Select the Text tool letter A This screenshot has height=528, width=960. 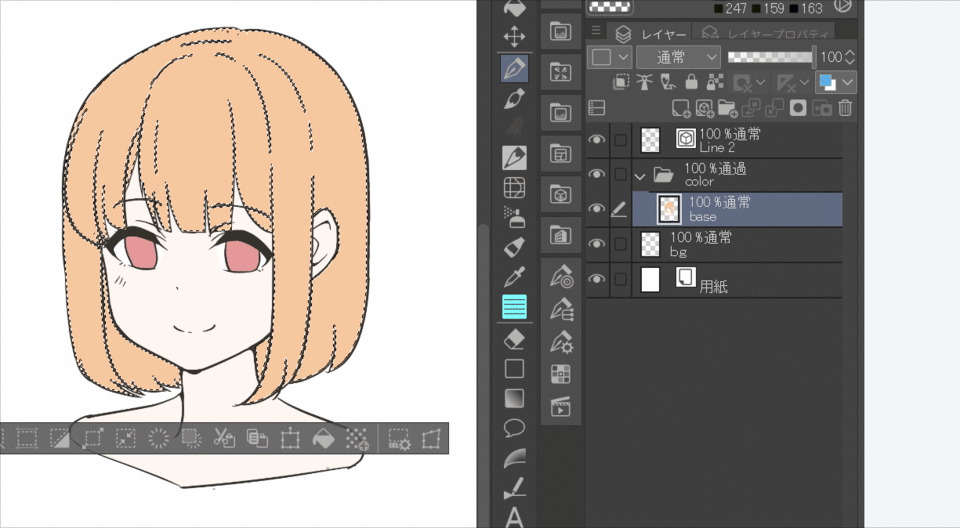(x=514, y=518)
